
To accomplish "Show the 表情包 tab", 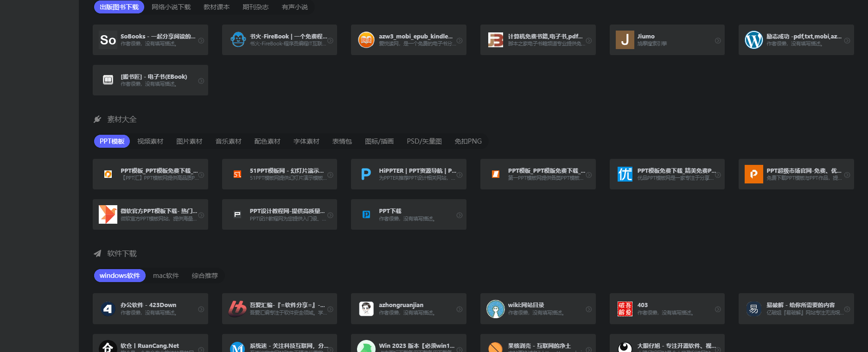I will [x=342, y=141].
